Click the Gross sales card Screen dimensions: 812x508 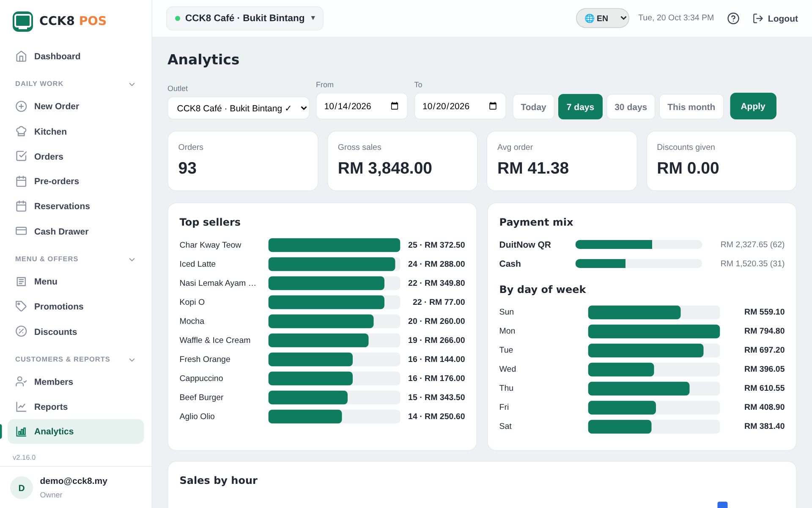402,161
